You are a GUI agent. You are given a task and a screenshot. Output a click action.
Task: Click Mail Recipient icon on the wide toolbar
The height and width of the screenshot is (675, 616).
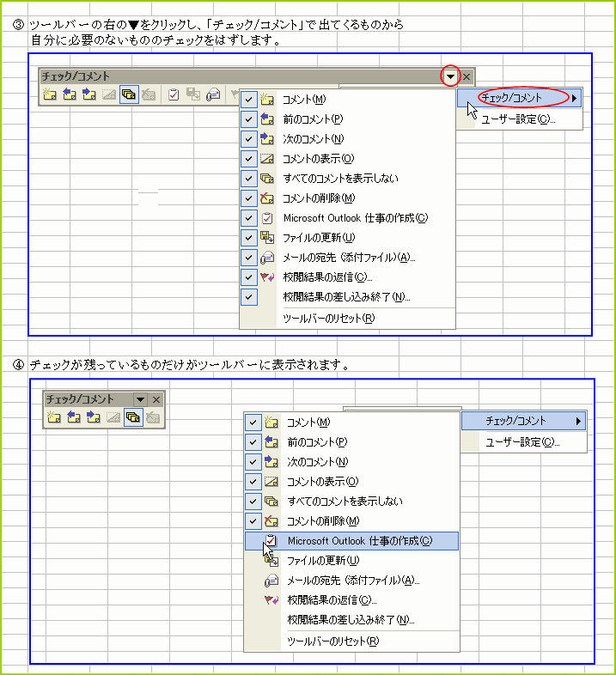click(x=213, y=94)
